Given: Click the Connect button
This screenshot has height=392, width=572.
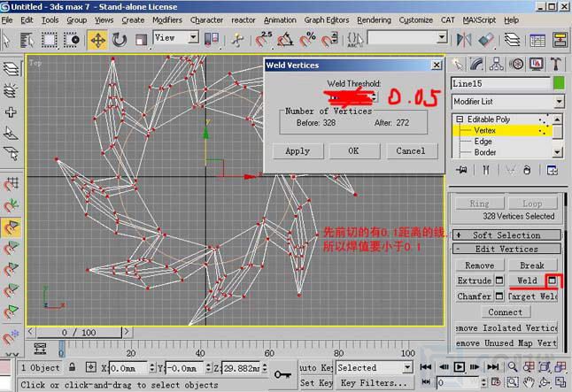Looking at the screenshot, I should pyautogui.click(x=505, y=312).
